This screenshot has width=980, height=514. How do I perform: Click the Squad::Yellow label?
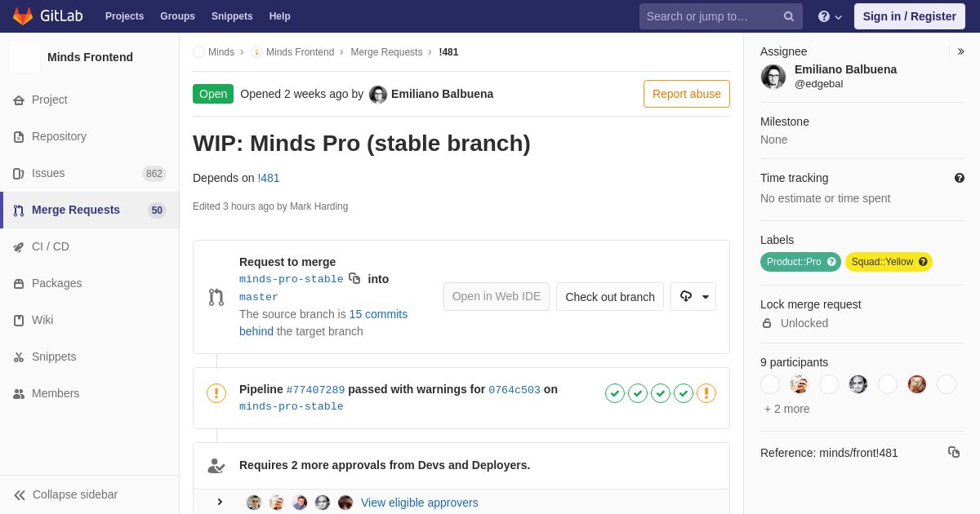(x=889, y=262)
